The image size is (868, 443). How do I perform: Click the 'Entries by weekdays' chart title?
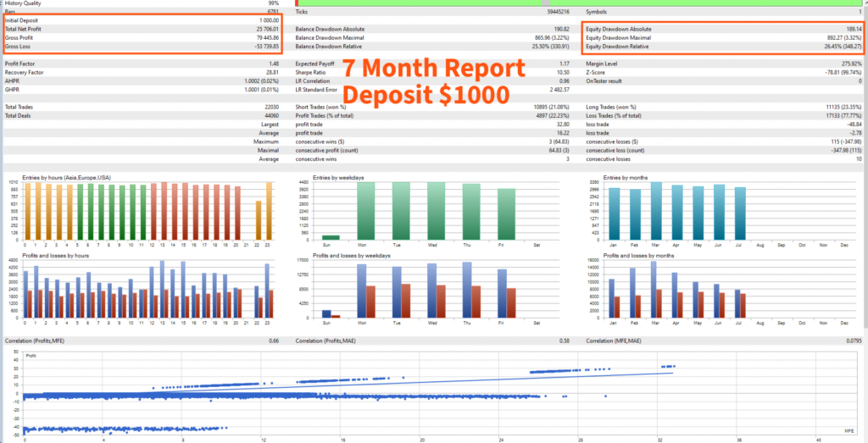point(338,178)
